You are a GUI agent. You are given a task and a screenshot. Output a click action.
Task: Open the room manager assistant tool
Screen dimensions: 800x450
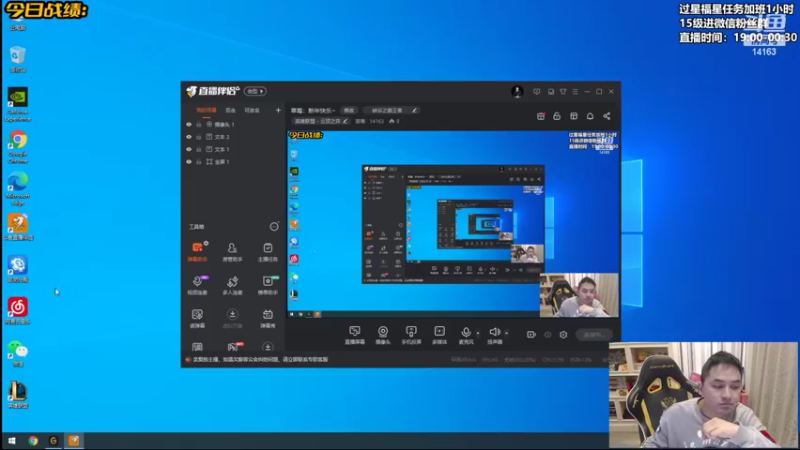(x=232, y=252)
